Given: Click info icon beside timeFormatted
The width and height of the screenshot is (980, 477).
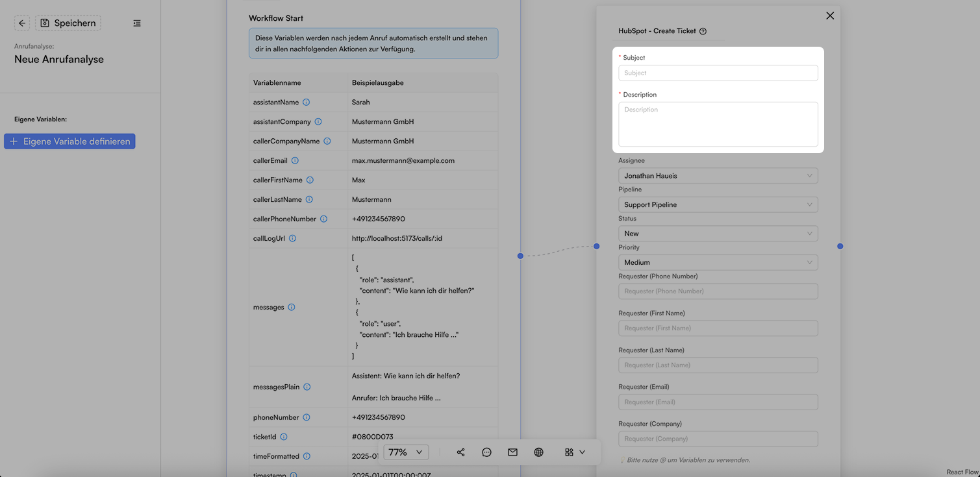Looking at the screenshot, I should [307, 456].
